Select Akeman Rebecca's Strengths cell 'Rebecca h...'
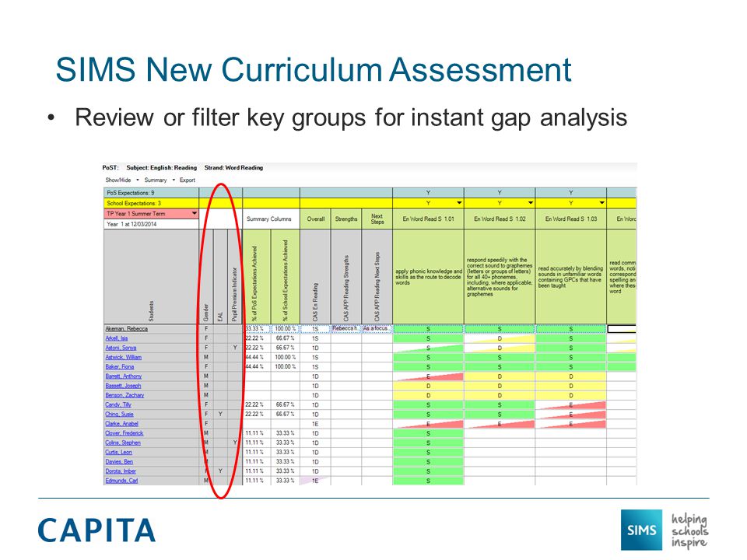Screen dimensions: 747x560 pyautogui.click(x=345, y=329)
